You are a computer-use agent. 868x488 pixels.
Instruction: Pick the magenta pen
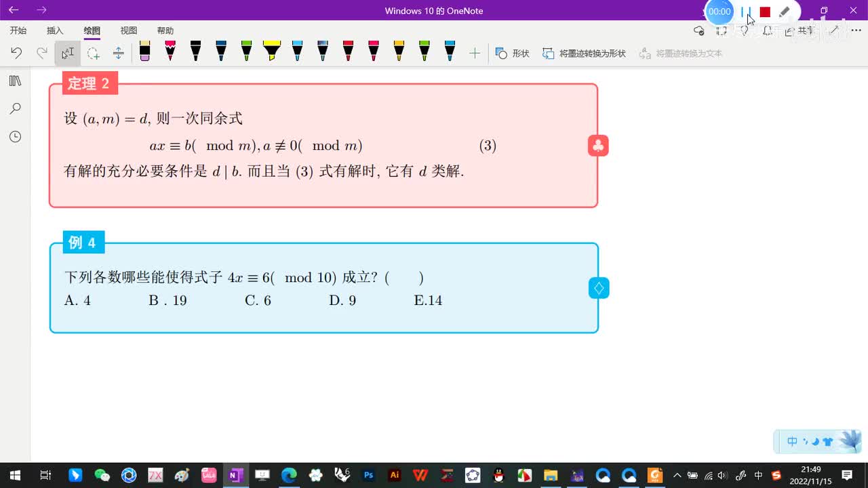pos(170,51)
